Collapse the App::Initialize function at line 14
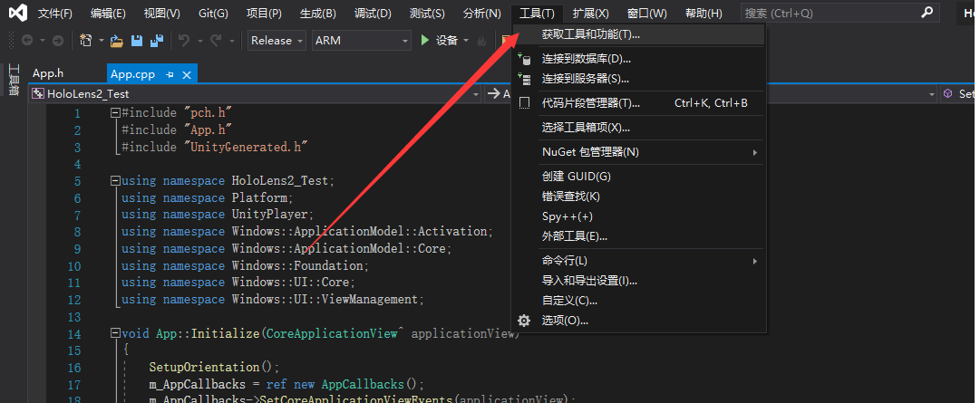 point(114,333)
